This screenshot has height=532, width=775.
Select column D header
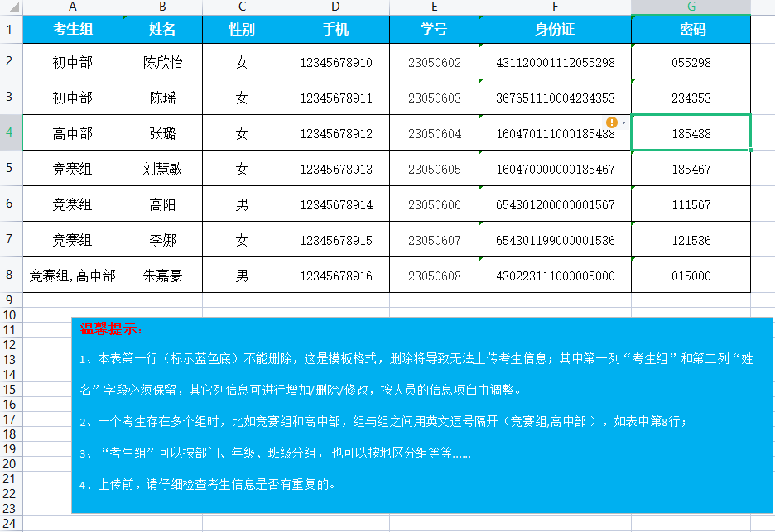[x=335, y=7]
